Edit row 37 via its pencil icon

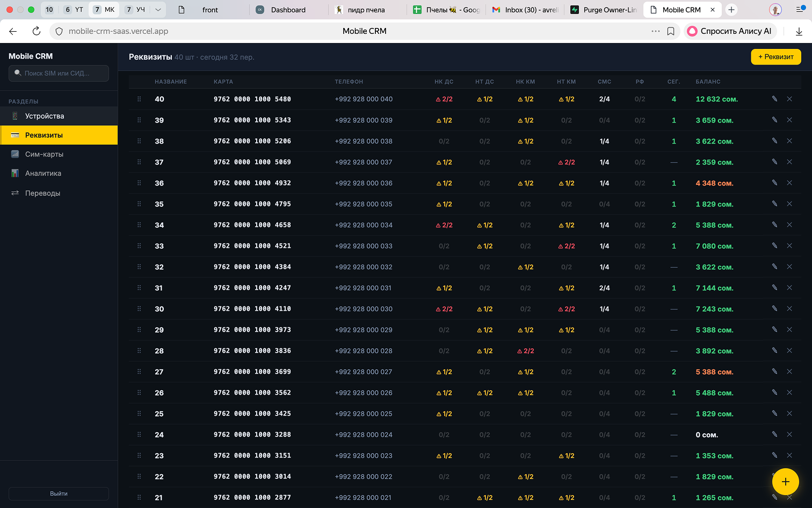[x=774, y=162]
